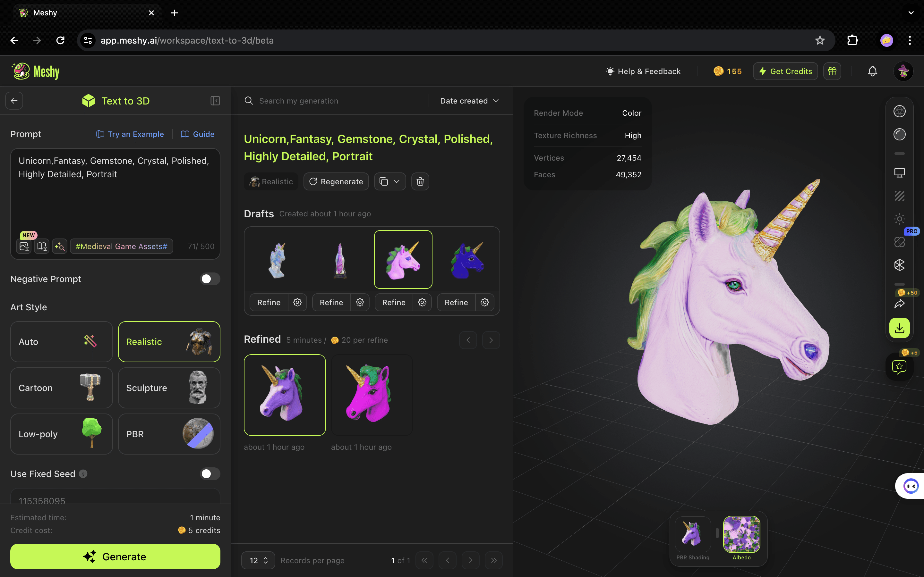The width and height of the screenshot is (924, 577).
Task: Expand the copy options chevron next to Regenerate
Action: [x=396, y=181]
